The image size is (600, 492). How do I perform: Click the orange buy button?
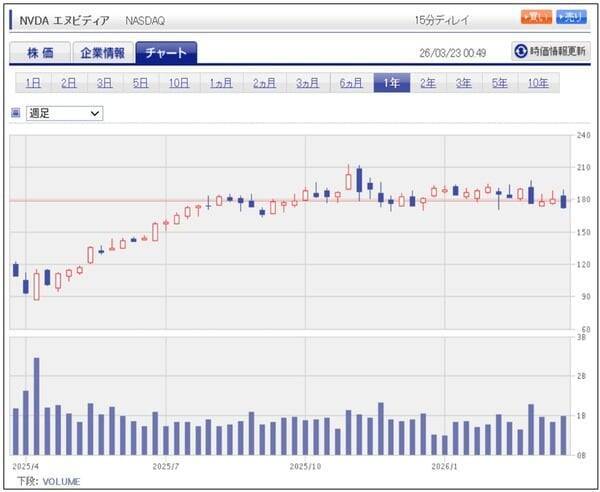536,17
